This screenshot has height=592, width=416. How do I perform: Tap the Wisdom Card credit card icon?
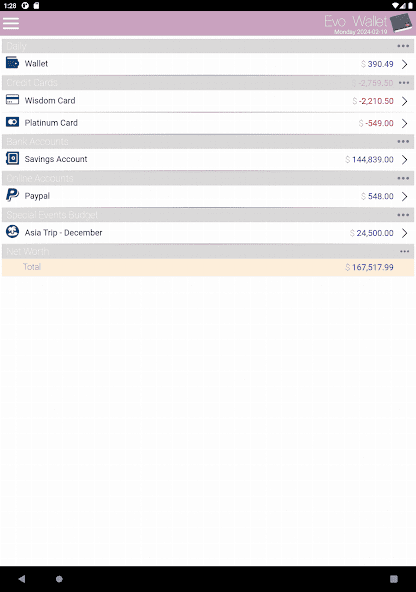point(12,100)
